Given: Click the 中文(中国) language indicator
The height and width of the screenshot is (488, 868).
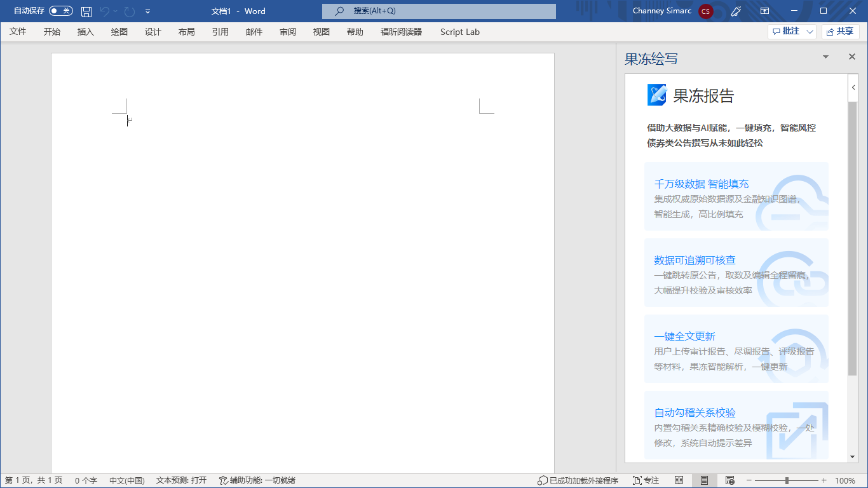Looking at the screenshot, I should tap(127, 480).
